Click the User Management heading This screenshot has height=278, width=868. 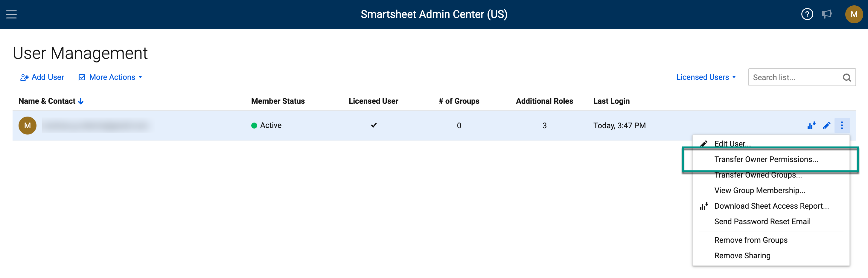tap(80, 53)
